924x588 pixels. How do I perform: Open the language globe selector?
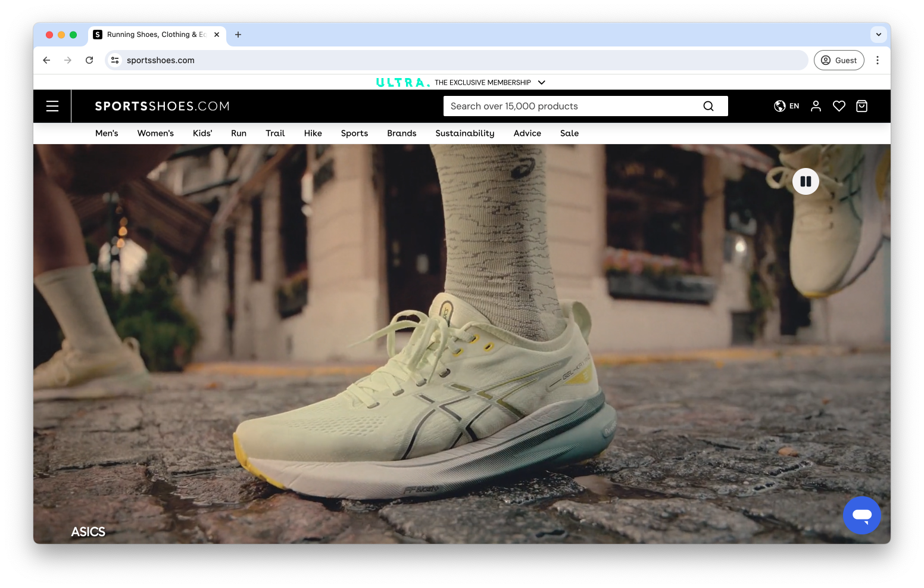click(x=780, y=106)
